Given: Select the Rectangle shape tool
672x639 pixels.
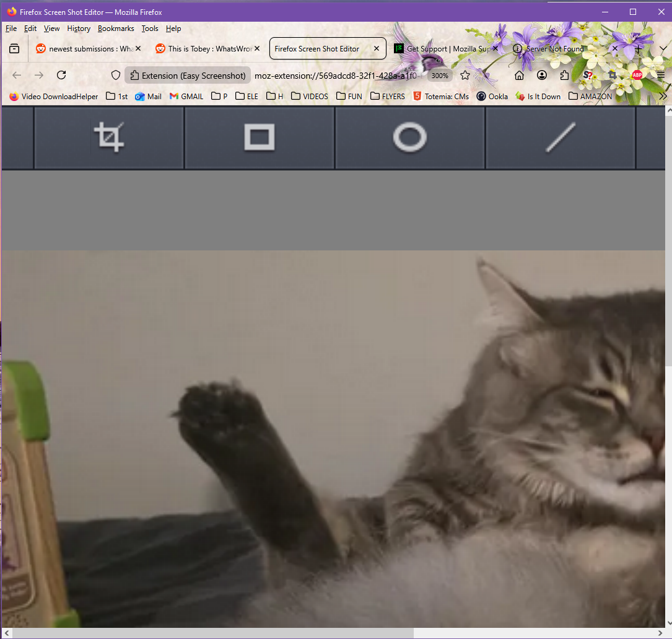Looking at the screenshot, I should tap(259, 137).
